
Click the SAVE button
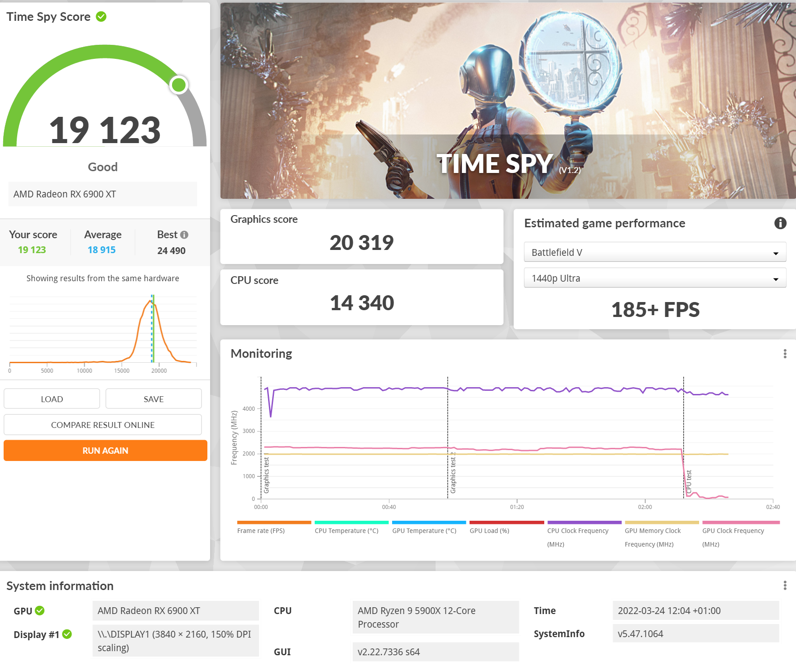[x=153, y=399]
